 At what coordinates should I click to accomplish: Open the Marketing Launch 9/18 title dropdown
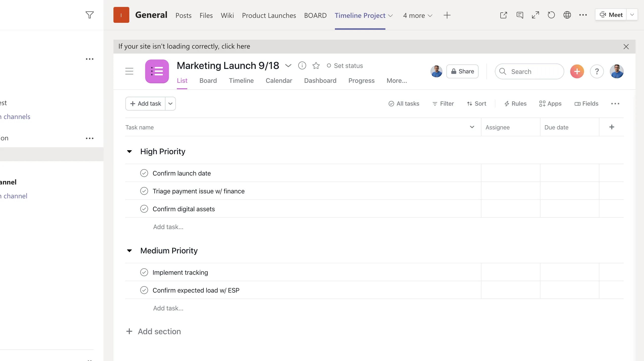[288, 65]
